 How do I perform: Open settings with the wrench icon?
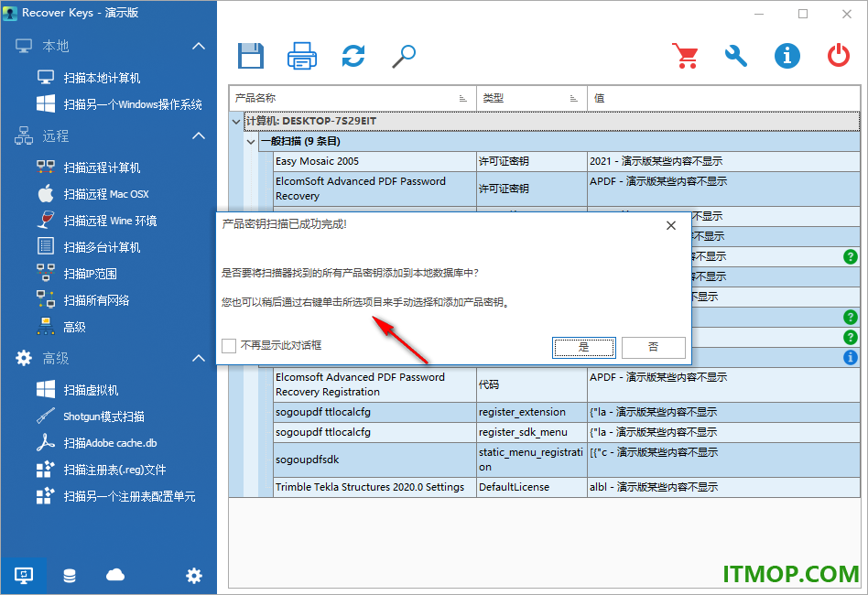coord(736,56)
